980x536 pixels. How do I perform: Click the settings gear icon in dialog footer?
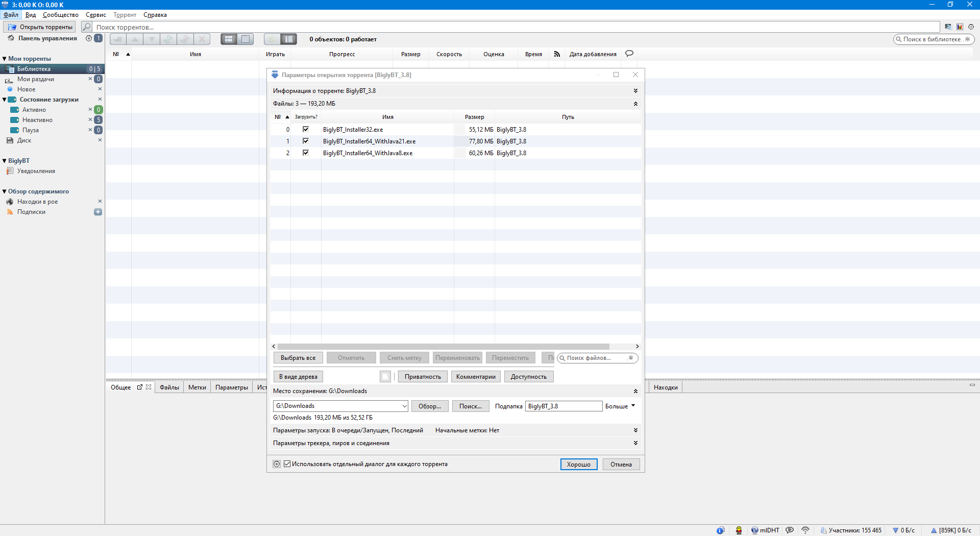277,464
